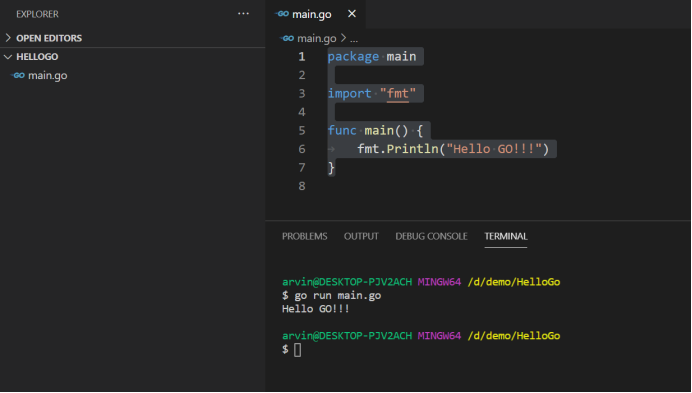The height and width of the screenshot is (393, 692).
Task: Open main.go in the file tree
Action: 48,76
